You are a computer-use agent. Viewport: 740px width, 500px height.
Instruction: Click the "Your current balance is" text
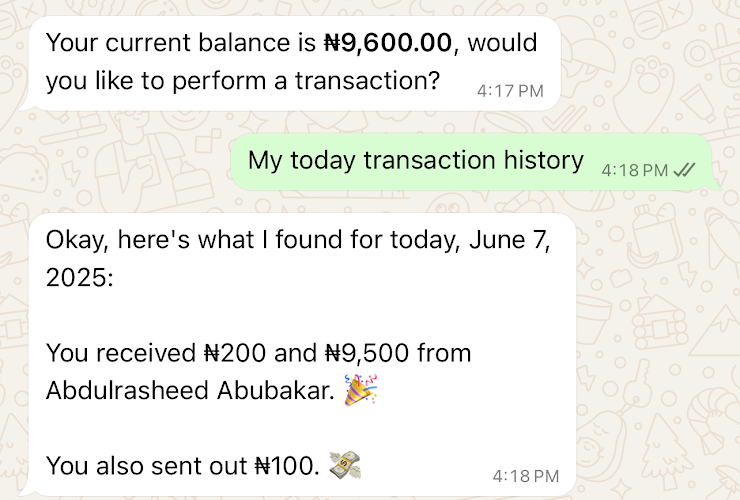pyautogui.click(x=180, y=43)
